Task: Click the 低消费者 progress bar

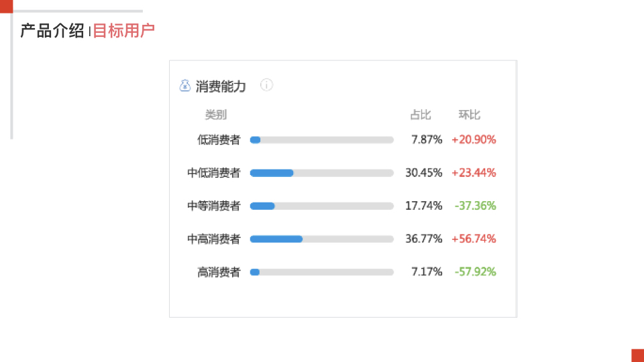Action: [x=321, y=140]
